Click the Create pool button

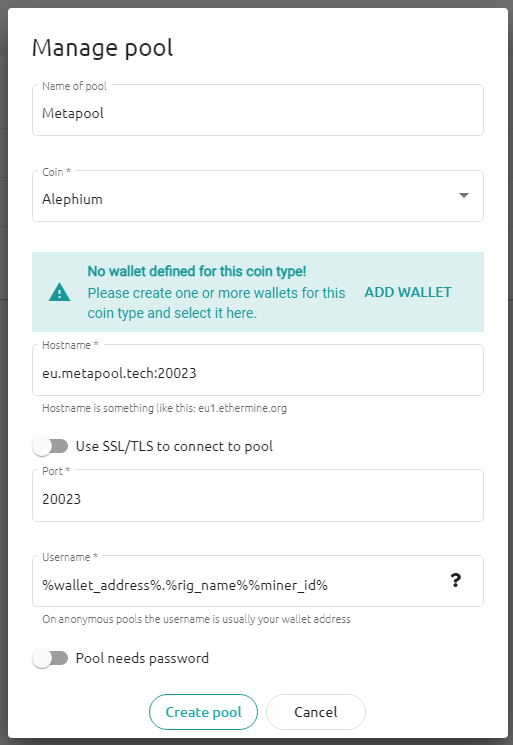point(203,712)
